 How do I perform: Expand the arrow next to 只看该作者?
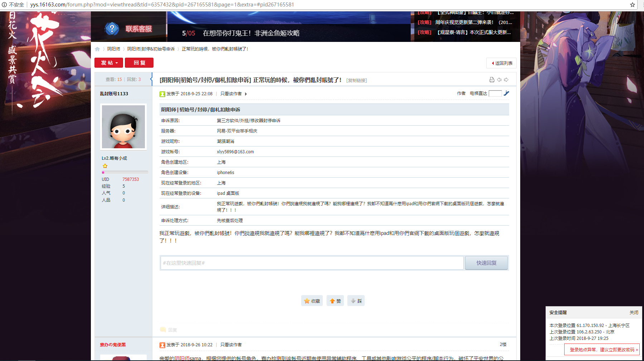click(246, 94)
